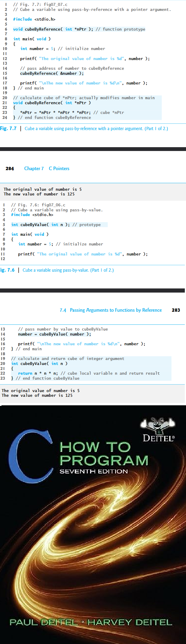Click the cubeByReference function prototype line

pos(79,29)
